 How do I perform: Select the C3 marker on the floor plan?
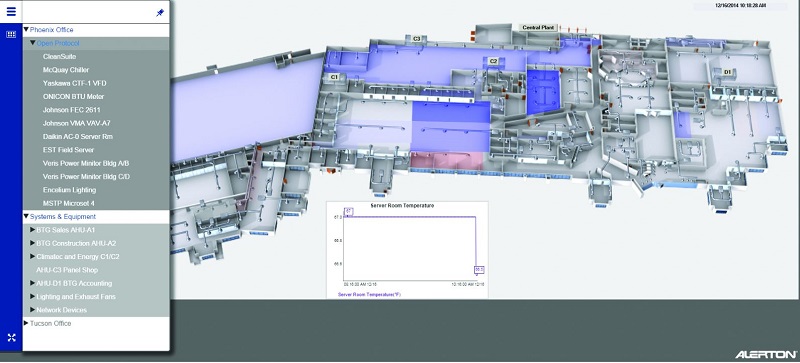pos(416,39)
